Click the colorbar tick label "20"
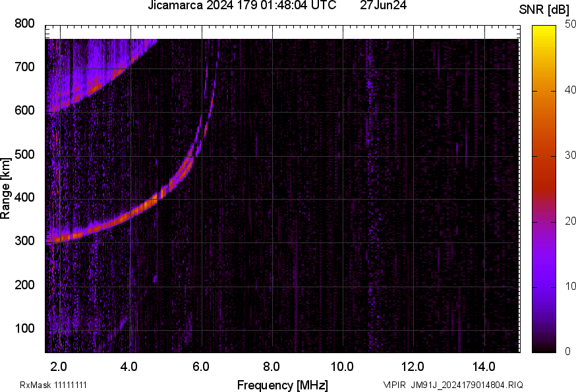Image resolution: width=576 pixels, height=392 pixels. click(x=570, y=221)
